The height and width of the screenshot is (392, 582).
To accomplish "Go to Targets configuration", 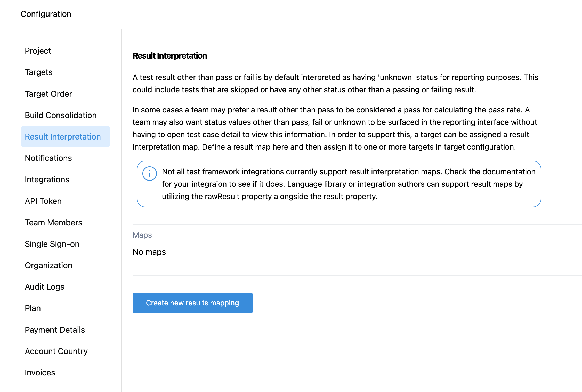I will click(39, 72).
